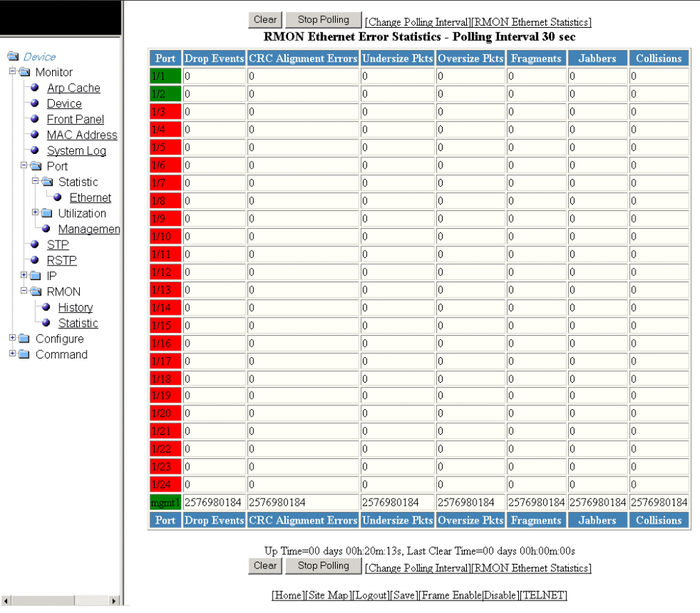Click the bullet icon beside History
Image resolution: width=700 pixels, height=613 pixels.
(x=46, y=307)
